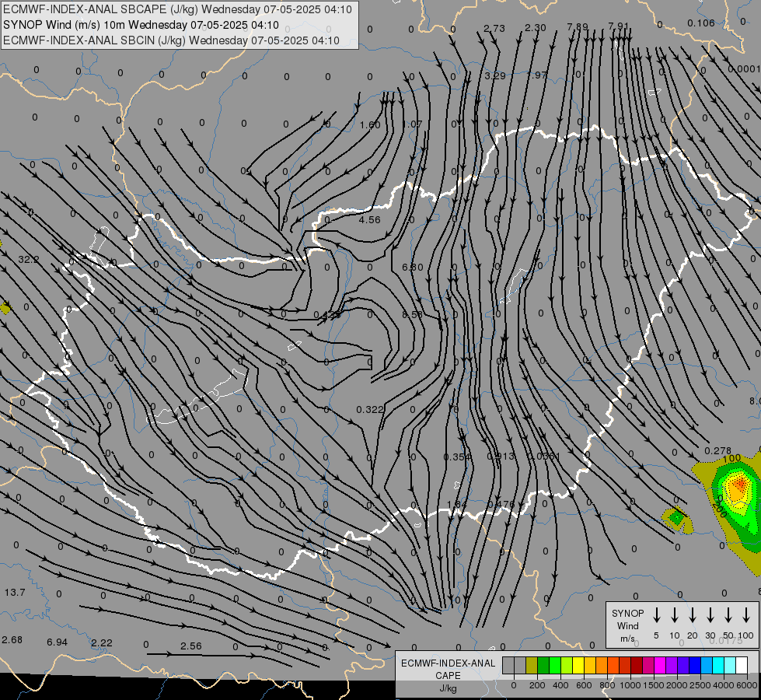Click the 'SYNOP Wind (m/s) 10m' title line
761x700 pixels.
141,25
